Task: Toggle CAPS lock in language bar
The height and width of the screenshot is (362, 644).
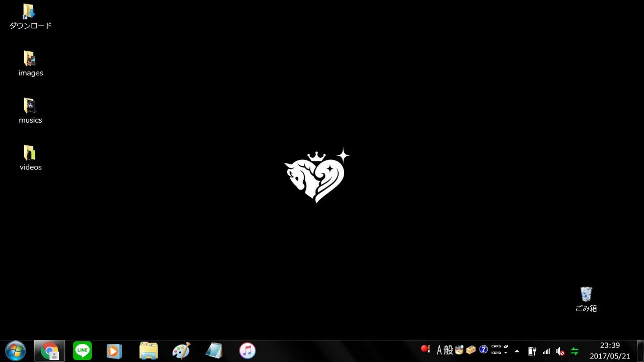Action: point(496,346)
